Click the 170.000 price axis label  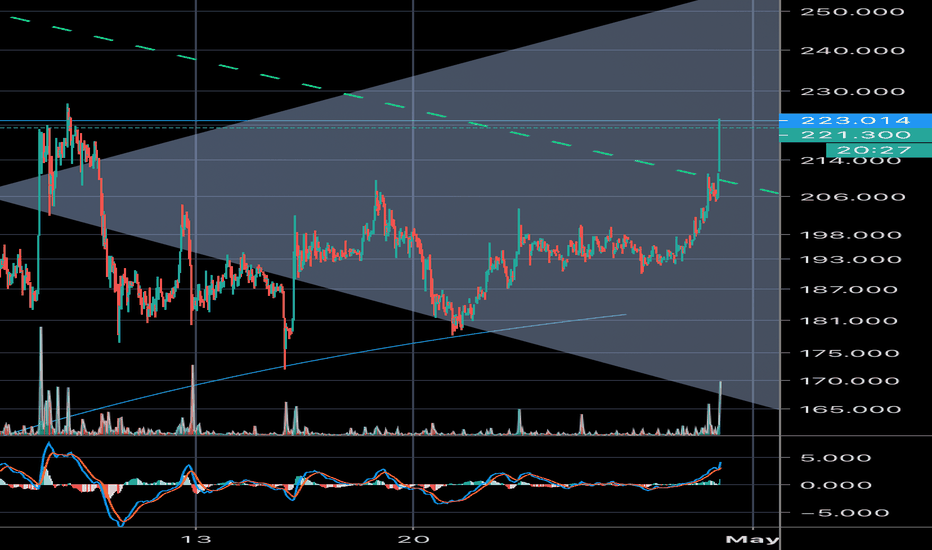coord(852,381)
